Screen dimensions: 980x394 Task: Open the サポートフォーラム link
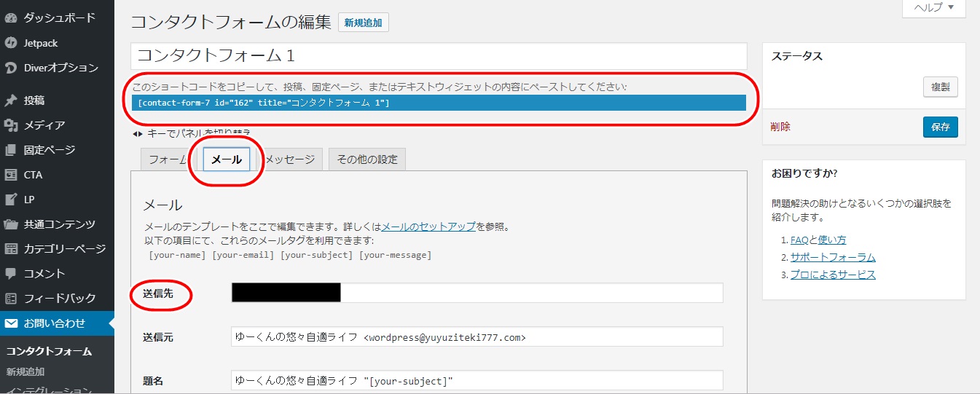[x=833, y=257]
